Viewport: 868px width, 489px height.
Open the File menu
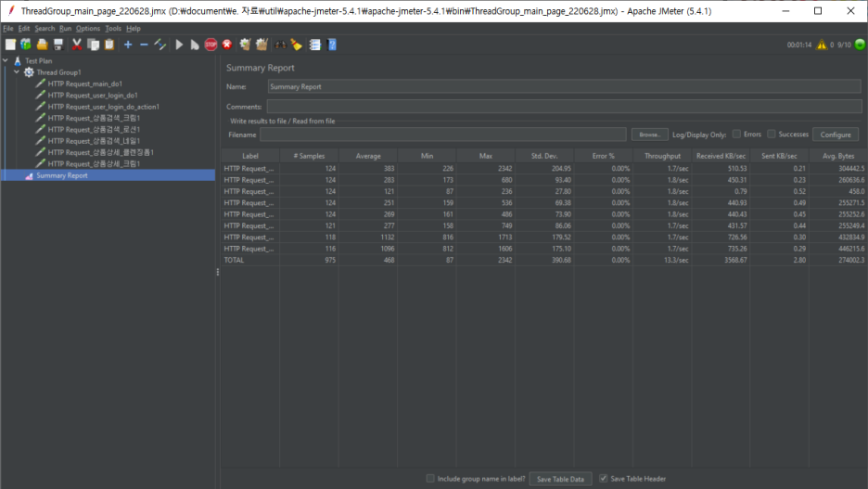pyautogui.click(x=7, y=28)
